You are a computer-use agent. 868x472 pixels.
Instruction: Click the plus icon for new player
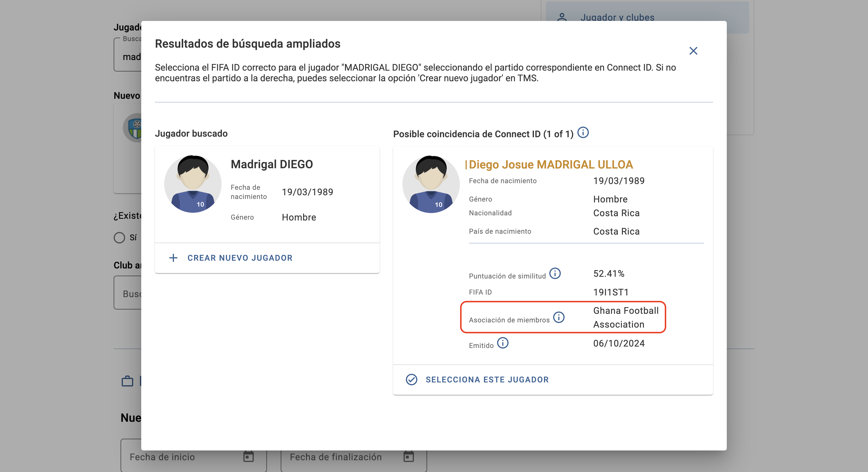coord(173,258)
